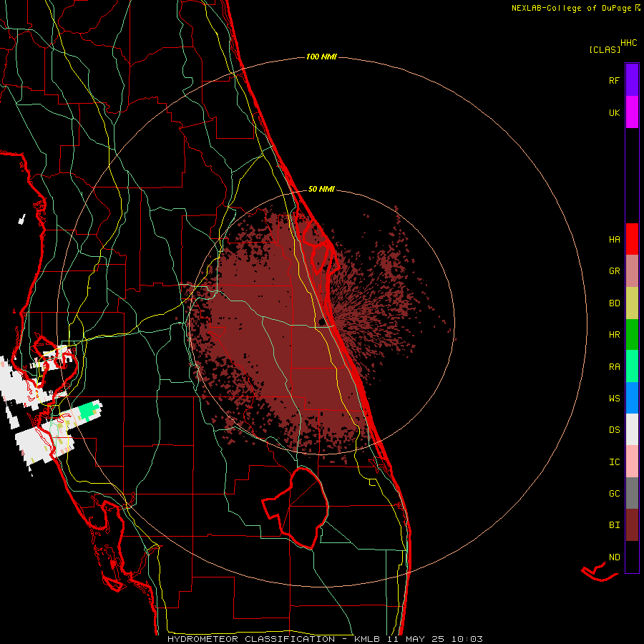Click the 'BI' legend label

click(614, 525)
